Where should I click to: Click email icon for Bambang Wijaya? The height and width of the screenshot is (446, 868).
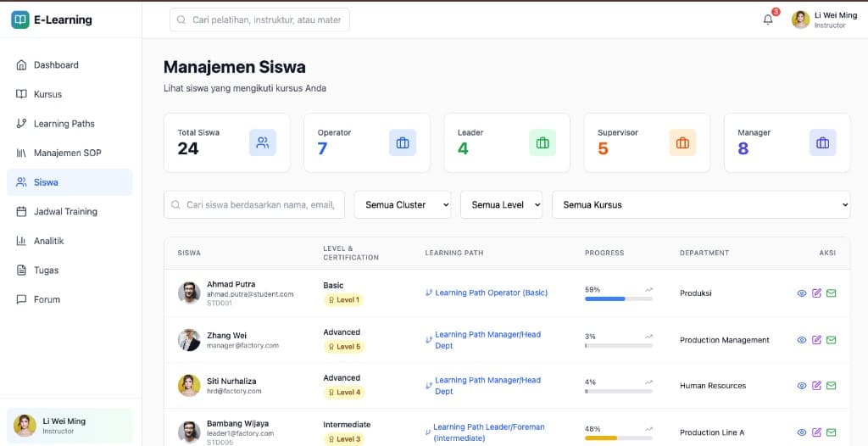(831, 432)
